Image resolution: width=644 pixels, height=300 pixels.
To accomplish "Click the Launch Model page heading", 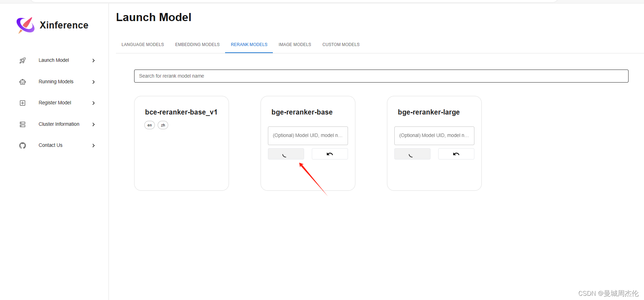I will [x=154, y=17].
